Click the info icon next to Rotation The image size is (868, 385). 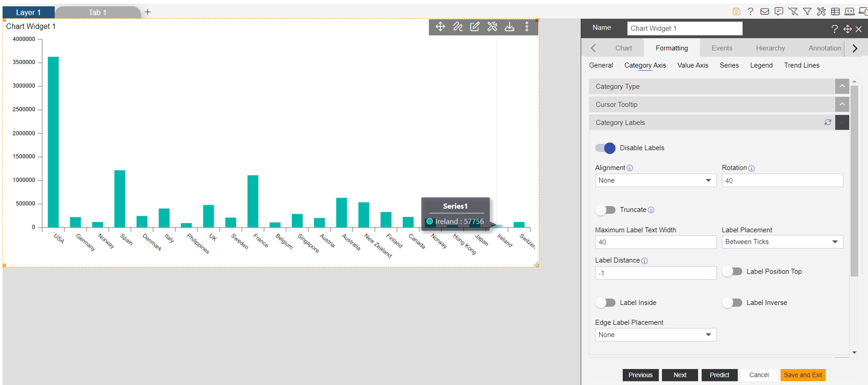tap(751, 168)
